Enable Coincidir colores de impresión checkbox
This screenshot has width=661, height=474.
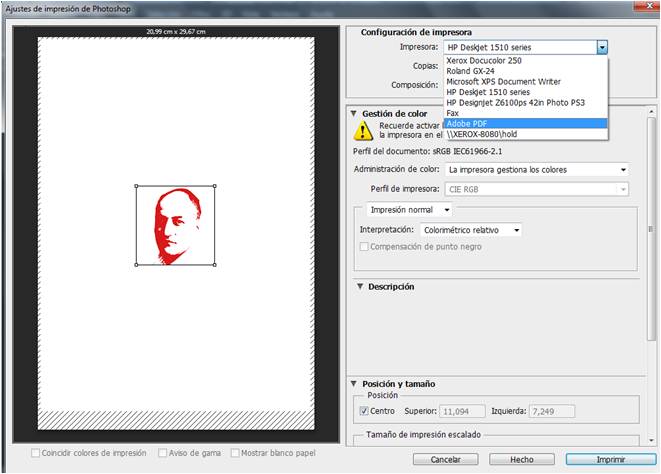pos(35,453)
